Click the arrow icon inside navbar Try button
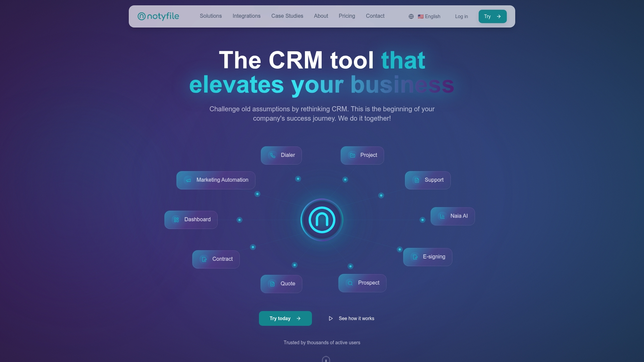The width and height of the screenshot is (644, 362). coord(499,16)
